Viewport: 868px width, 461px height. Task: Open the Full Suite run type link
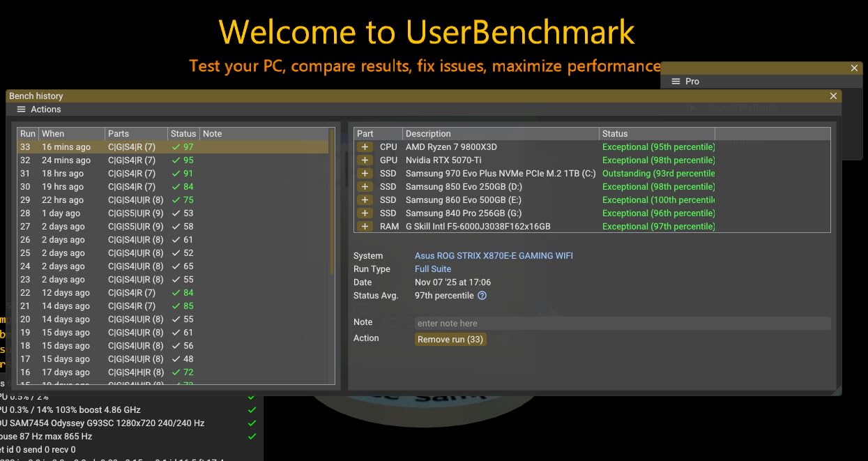[433, 269]
